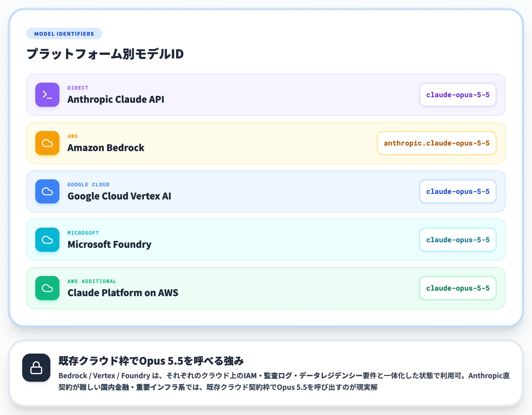Click the dark lock icon in the bottom card

point(36,368)
